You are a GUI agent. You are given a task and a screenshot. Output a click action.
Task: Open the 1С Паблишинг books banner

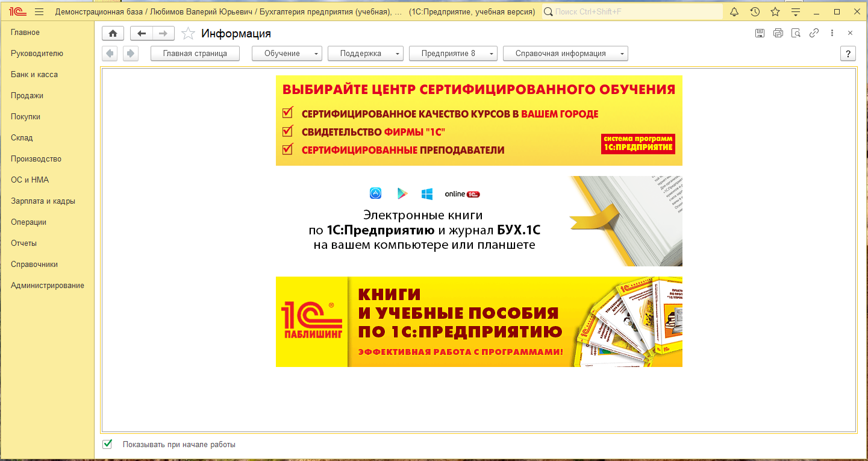(479, 322)
